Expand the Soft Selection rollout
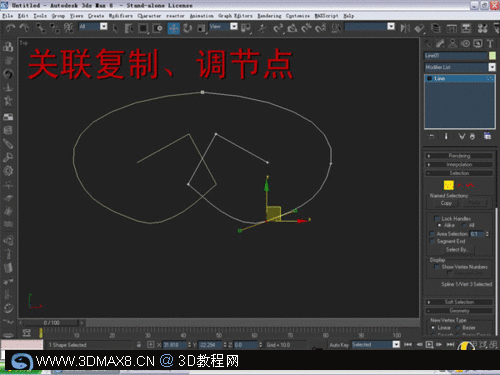Viewport: 500px width, 375px height. click(459, 302)
